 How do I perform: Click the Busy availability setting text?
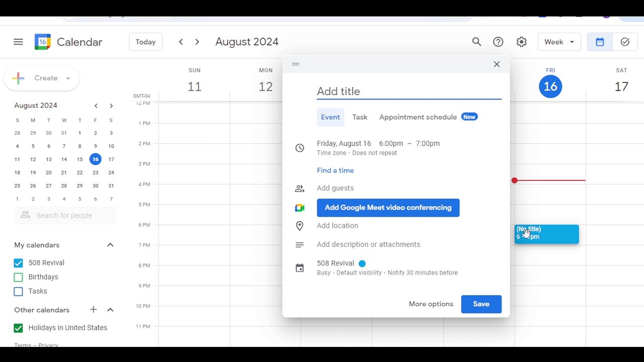tap(324, 273)
